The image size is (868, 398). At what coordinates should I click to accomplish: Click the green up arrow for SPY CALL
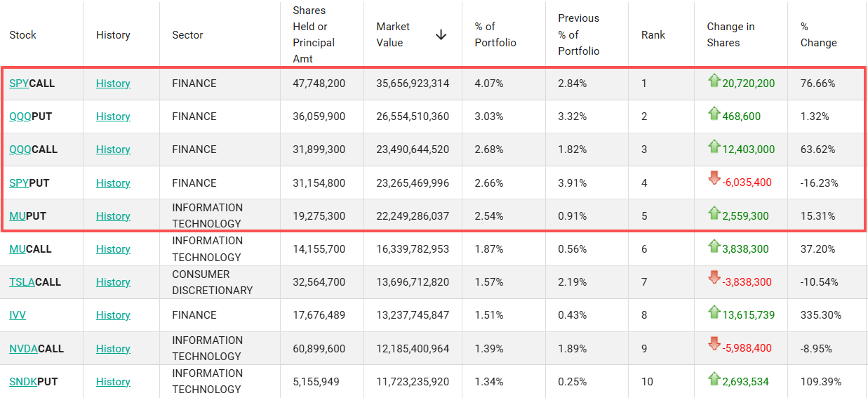tap(714, 81)
